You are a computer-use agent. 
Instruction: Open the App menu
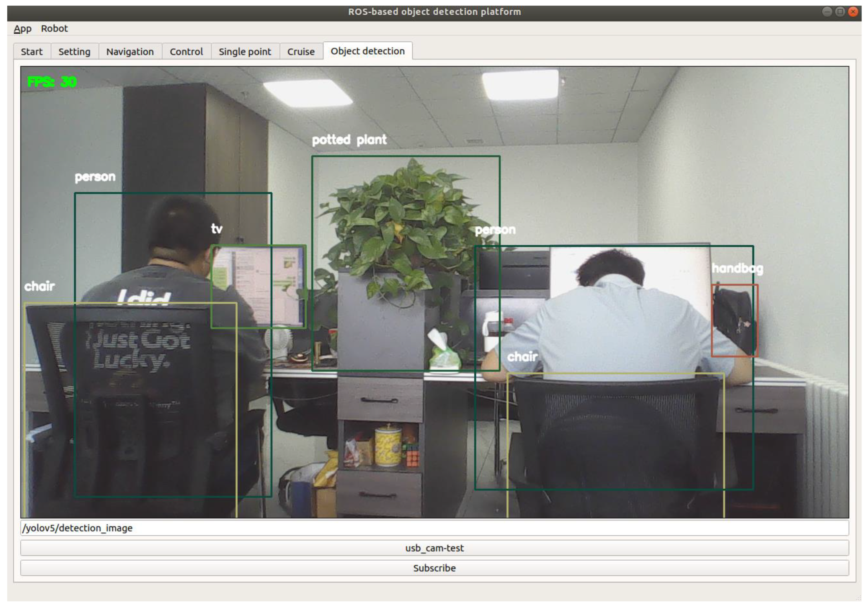coord(22,29)
